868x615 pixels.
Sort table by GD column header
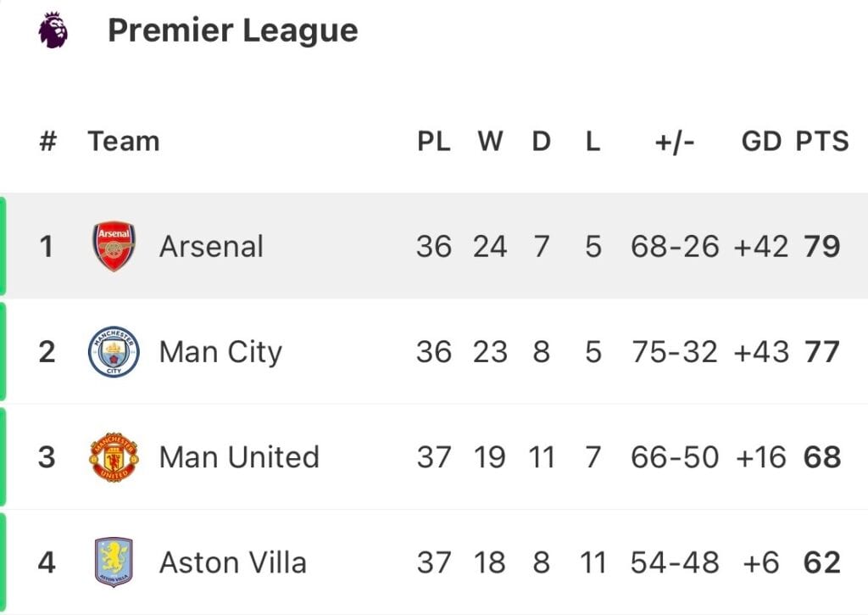coord(761,142)
